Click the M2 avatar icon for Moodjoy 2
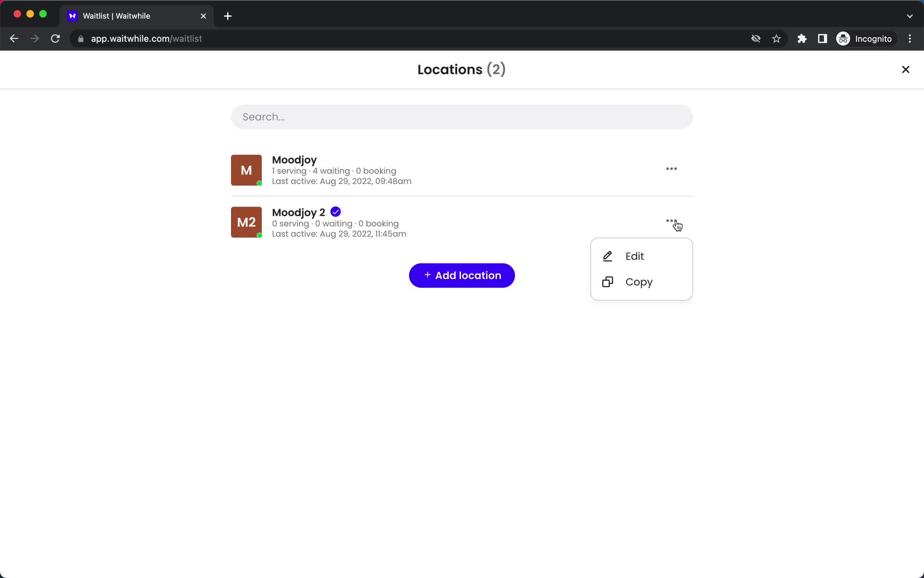 246,223
